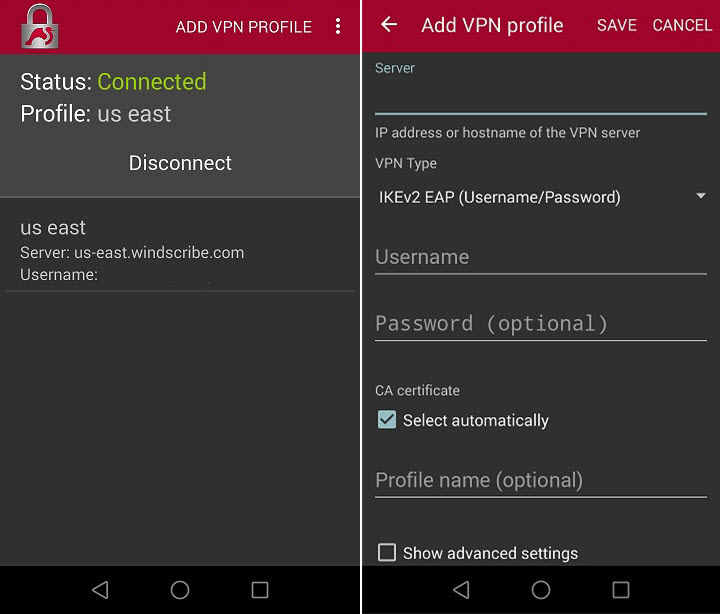The image size is (720, 614).
Task: Tap the 'Profile: us east' status line
Action: coord(96,113)
